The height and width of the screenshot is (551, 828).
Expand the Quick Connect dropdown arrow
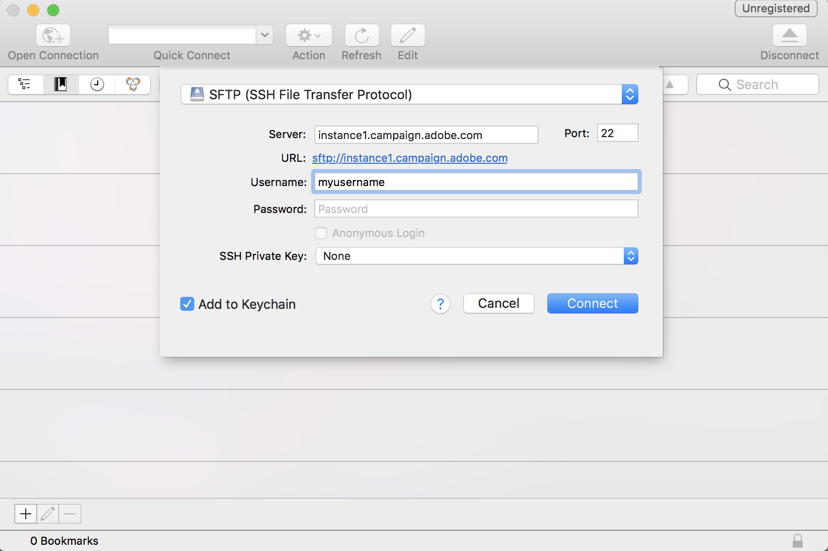[265, 35]
